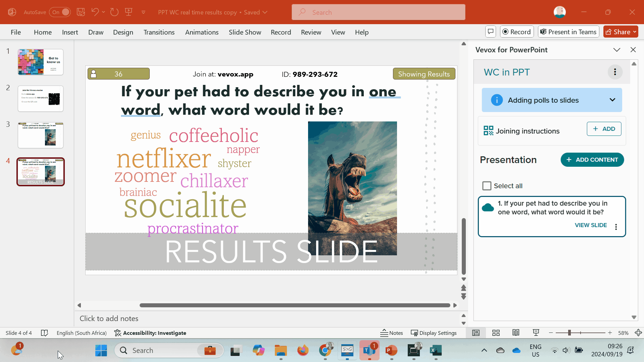The width and height of the screenshot is (644, 362).
Task: Click info icon on Adding polls banner
Action: pyautogui.click(x=497, y=100)
